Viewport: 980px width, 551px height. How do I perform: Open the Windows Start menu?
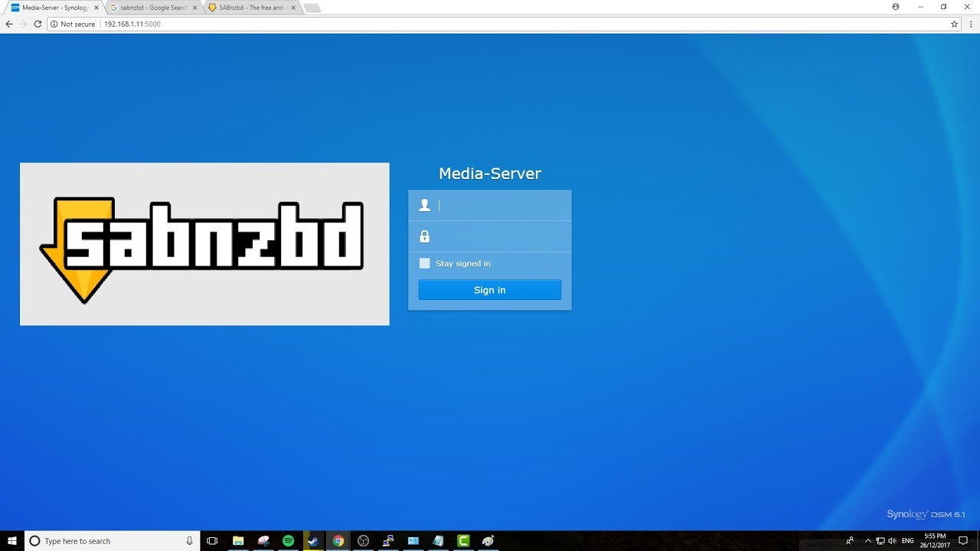pyautogui.click(x=12, y=541)
